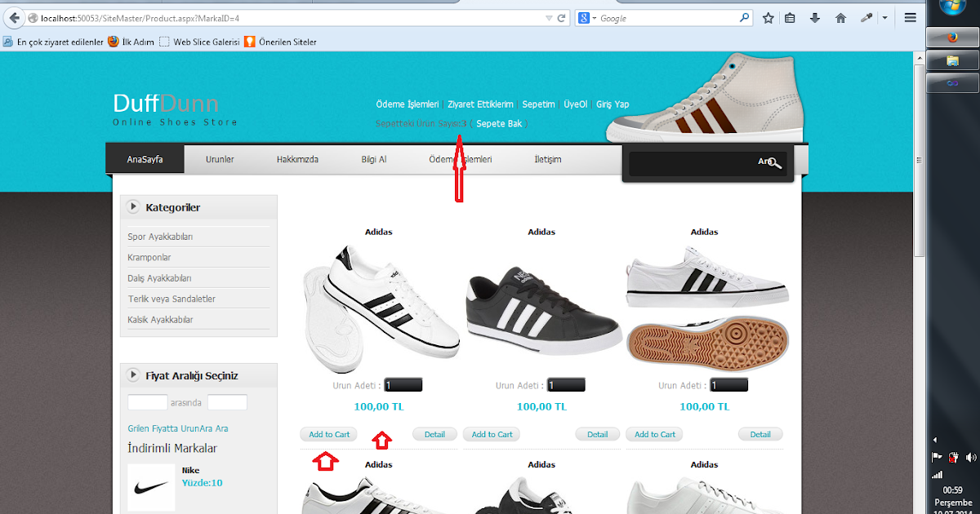
Task: Open the En çok ziyaret edilenler bookmark
Action: click(53, 42)
